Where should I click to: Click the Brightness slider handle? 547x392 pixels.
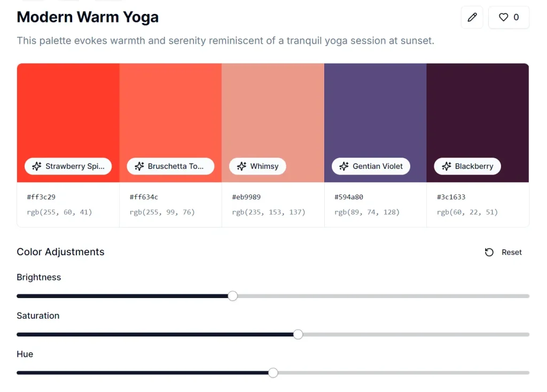(x=232, y=296)
